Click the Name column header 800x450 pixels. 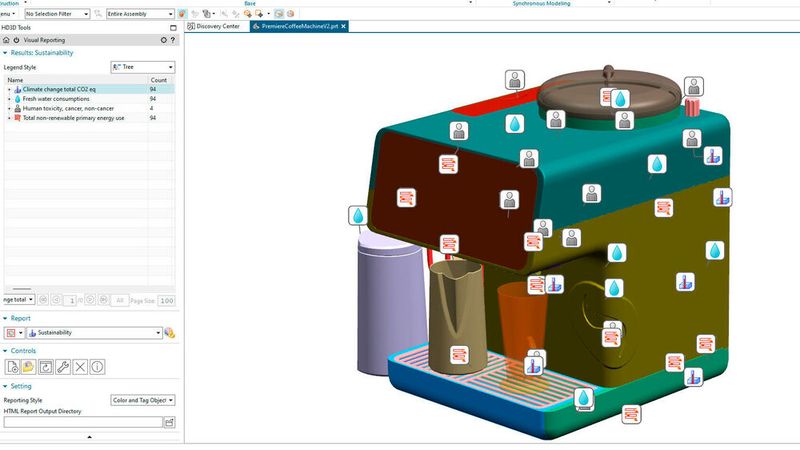[x=77, y=80]
